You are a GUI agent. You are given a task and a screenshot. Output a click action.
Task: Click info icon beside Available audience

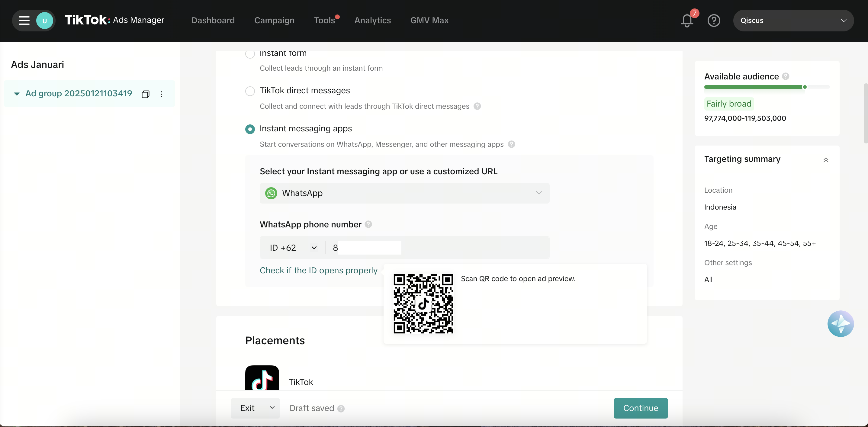(x=786, y=76)
